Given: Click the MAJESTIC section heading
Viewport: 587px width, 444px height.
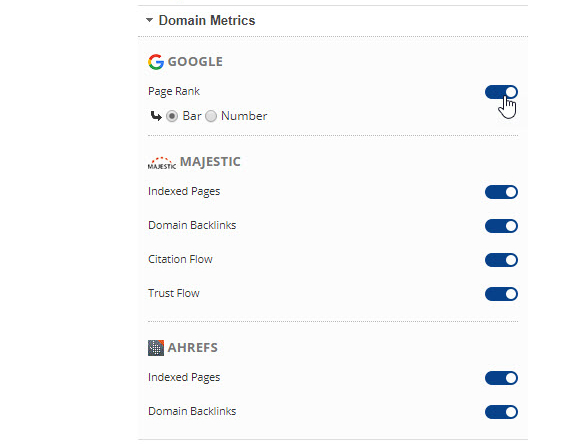Looking at the screenshot, I should pos(210,162).
